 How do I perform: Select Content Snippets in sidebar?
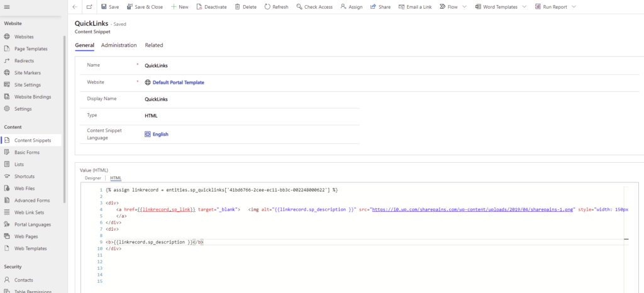coord(31,140)
